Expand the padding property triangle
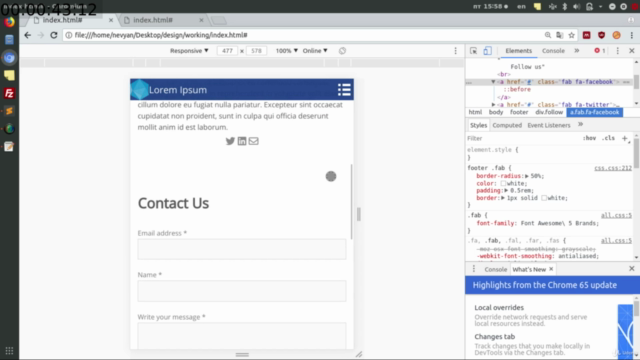The image size is (640, 360). [506, 191]
